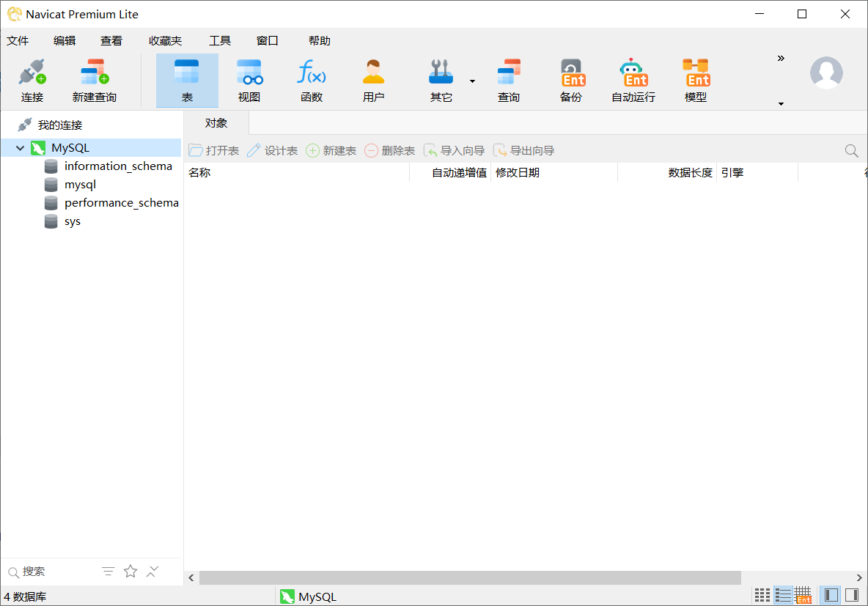The image size is (868, 606).
Task: Click the filter icon beside sidebar search
Action: 108,571
